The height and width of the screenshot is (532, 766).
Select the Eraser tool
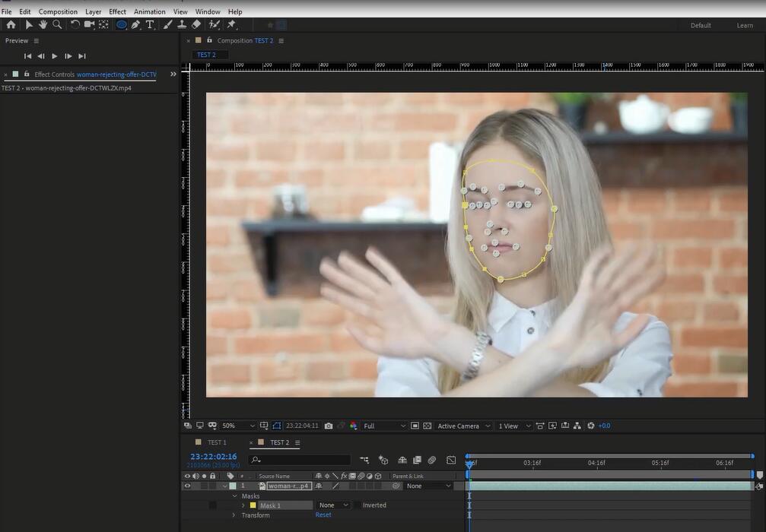click(196, 24)
